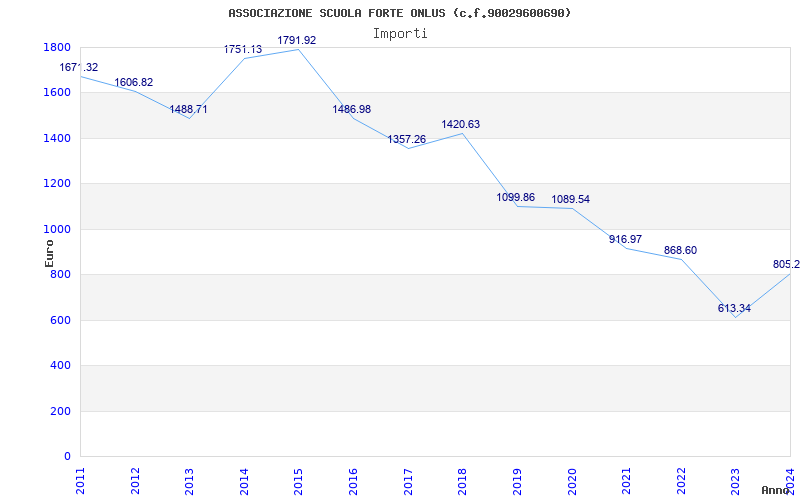Click the x-axis year 2014
This screenshot has width=800, height=500.
pos(244,481)
